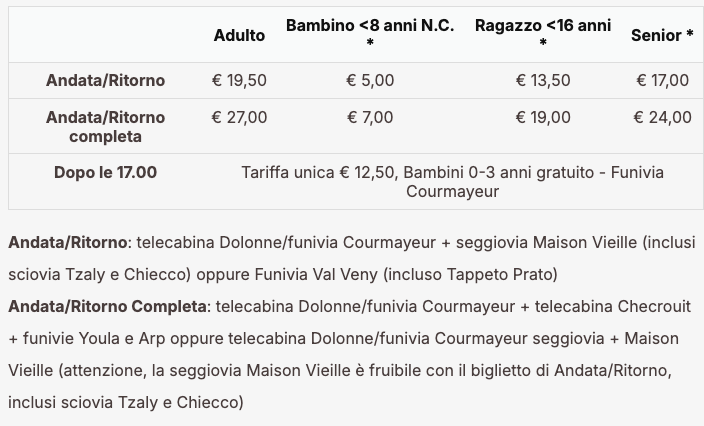Click the Dopo le 17.00 row label
This screenshot has width=704, height=426.
[105, 172]
